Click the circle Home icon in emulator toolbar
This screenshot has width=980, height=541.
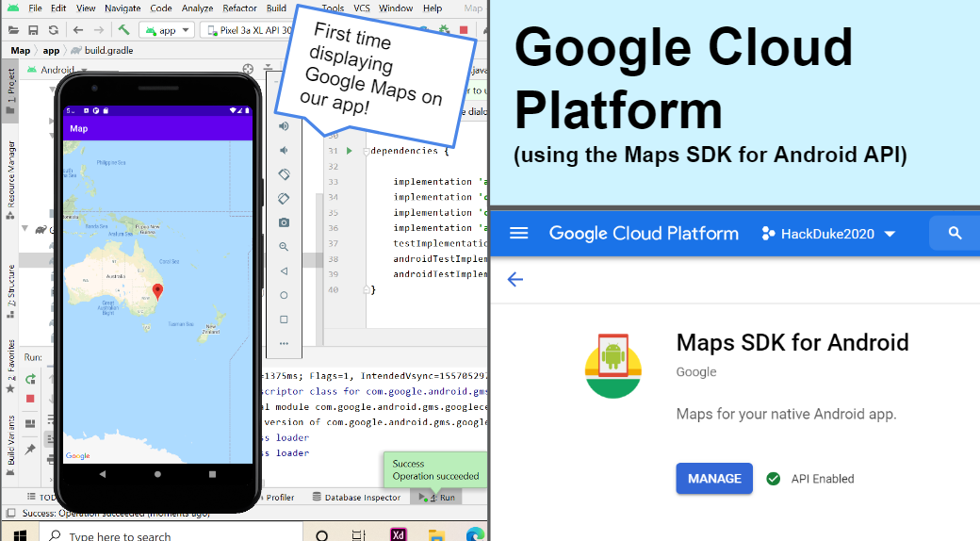pos(284,295)
